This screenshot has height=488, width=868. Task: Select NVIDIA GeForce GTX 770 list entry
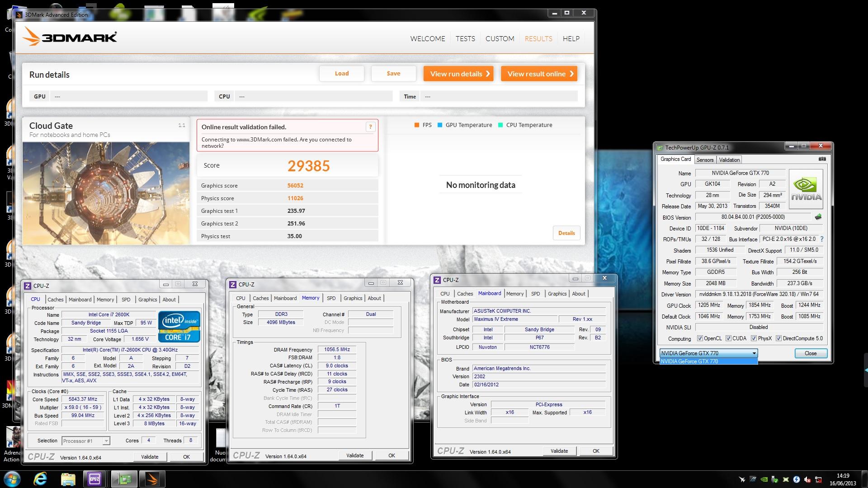pos(708,361)
